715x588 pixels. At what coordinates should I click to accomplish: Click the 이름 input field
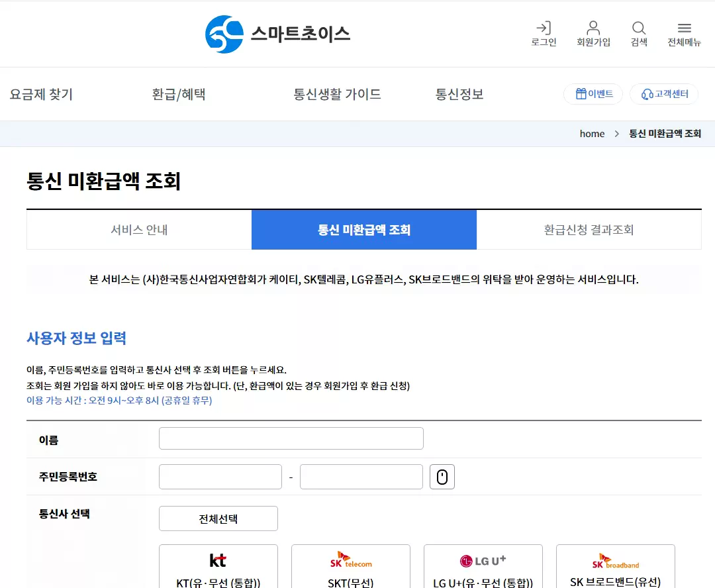click(x=291, y=438)
